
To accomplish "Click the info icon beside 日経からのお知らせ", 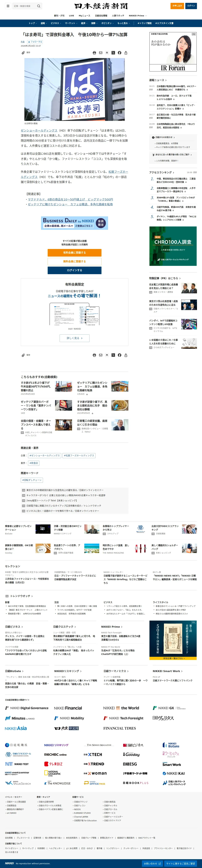I will click(x=153, y=137).
